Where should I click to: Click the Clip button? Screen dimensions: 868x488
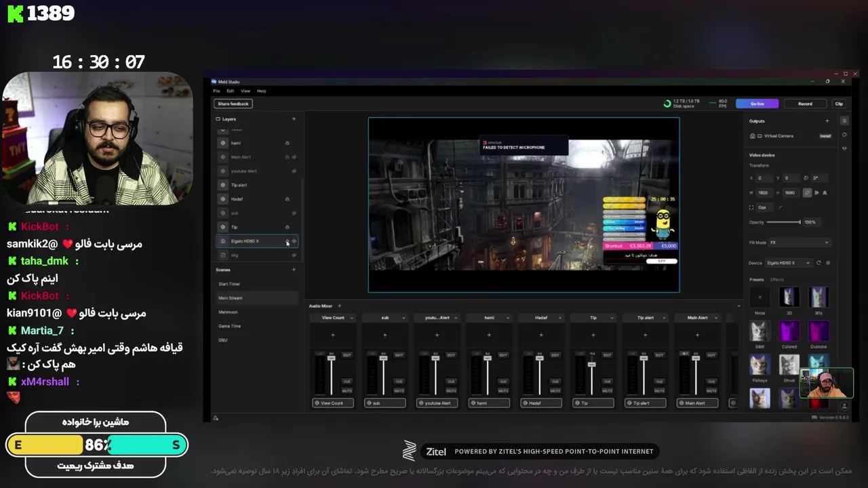[x=839, y=104]
